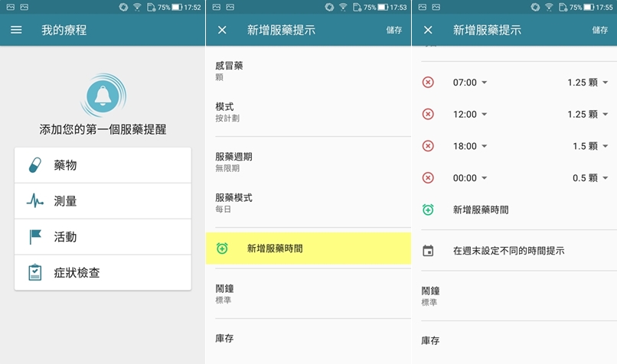Open hamburger menu in 我的療程 screen

[16, 30]
